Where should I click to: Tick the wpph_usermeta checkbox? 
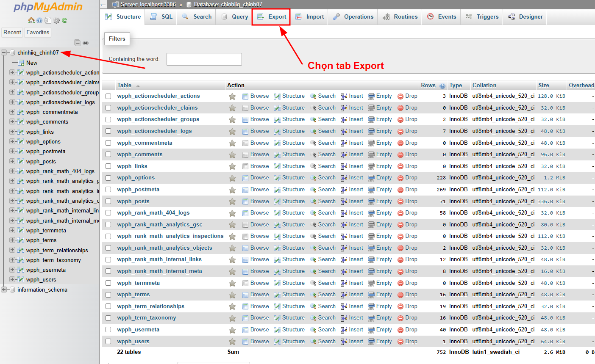point(108,330)
